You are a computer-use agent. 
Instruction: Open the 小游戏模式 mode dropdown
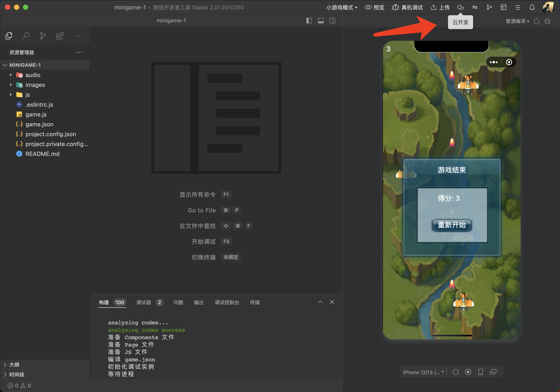click(x=342, y=7)
